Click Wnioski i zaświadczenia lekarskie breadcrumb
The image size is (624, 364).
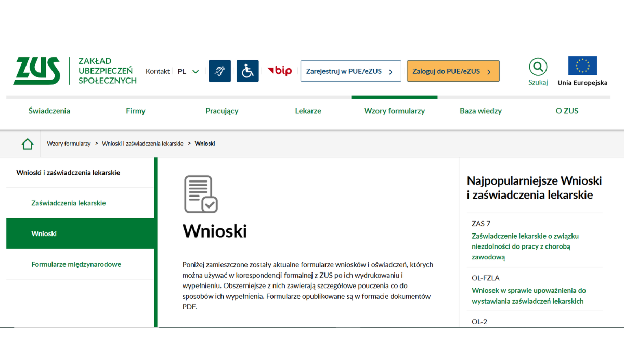coord(142,144)
